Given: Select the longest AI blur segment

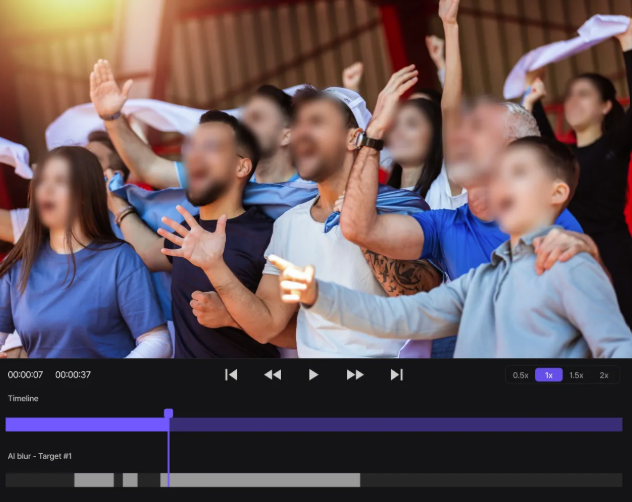Looking at the screenshot, I should 260,480.
